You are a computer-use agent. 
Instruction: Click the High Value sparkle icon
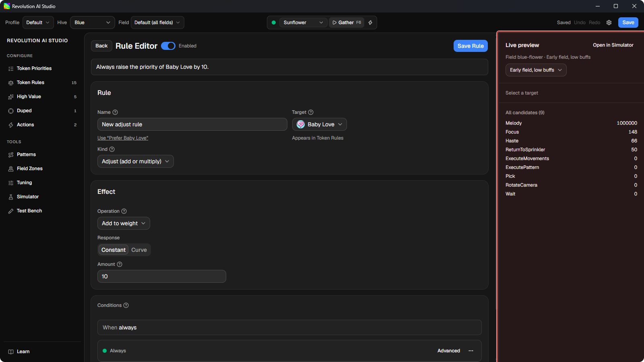pyautogui.click(x=11, y=97)
